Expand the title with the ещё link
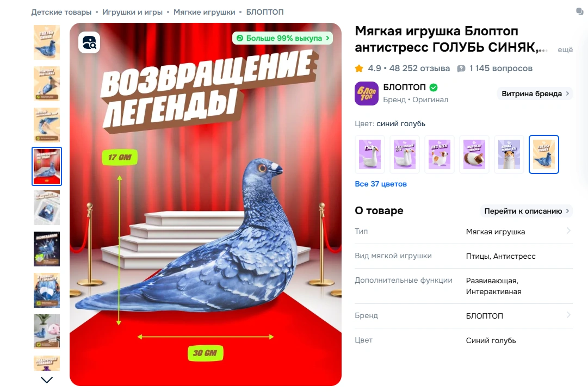588x392 pixels. [x=565, y=49]
